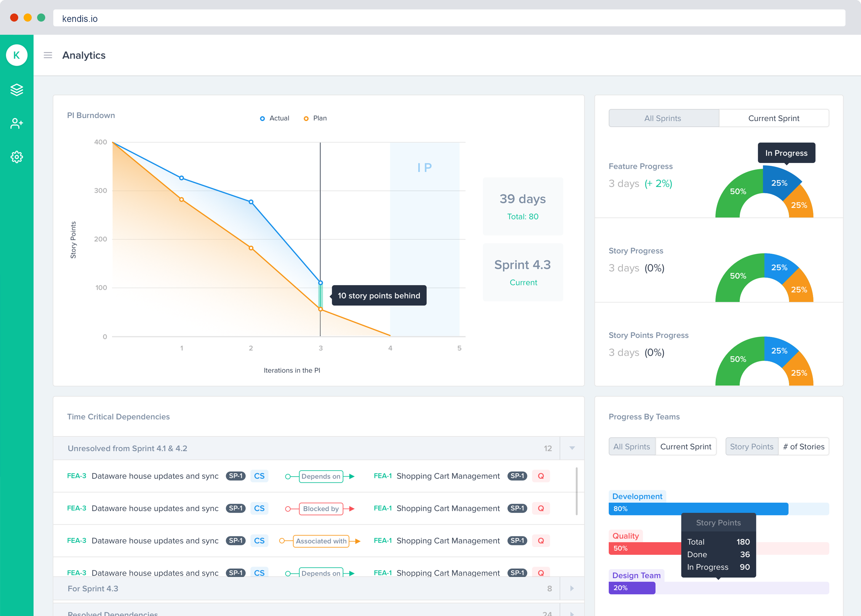Image resolution: width=861 pixels, height=616 pixels.
Task: Open the settings gear sidebar icon
Action: 17,157
